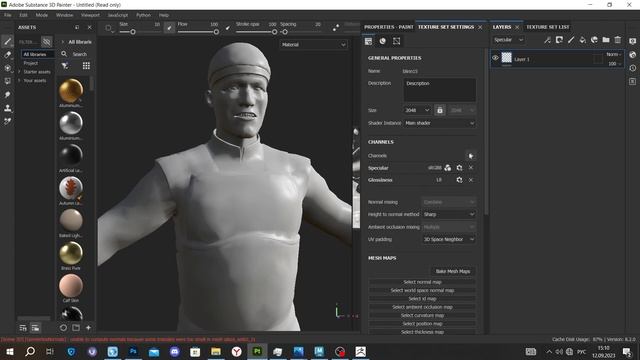Select the Polygon Fill tool
The height and width of the screenshot is (360, 640).
tap(7, 81)
